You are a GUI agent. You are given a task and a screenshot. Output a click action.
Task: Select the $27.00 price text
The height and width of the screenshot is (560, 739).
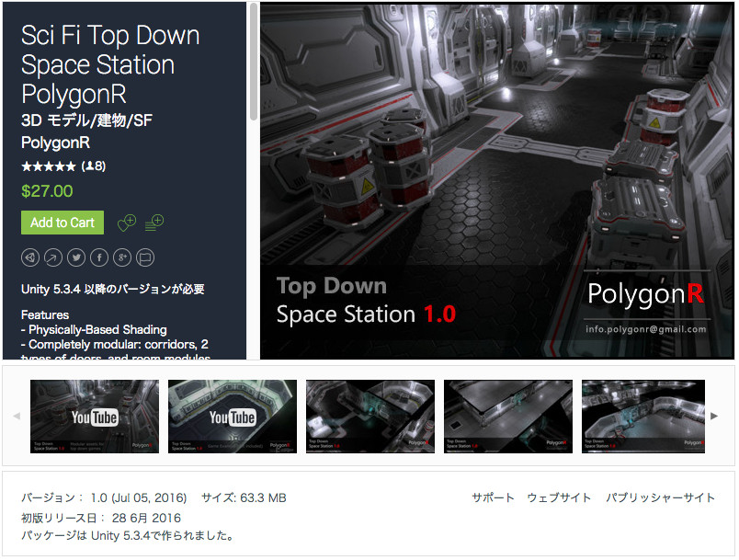click(47, 191)
